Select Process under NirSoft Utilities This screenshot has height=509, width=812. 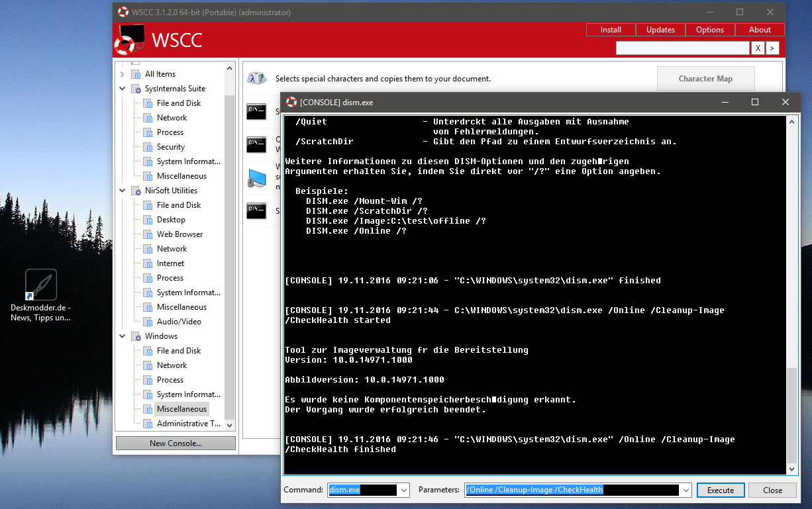point(170,278)
